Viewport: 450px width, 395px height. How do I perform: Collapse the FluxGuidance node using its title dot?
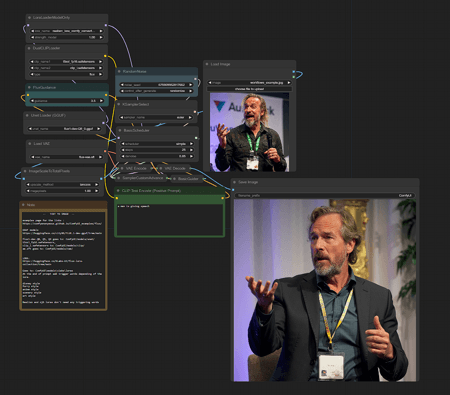coord(30,87)
